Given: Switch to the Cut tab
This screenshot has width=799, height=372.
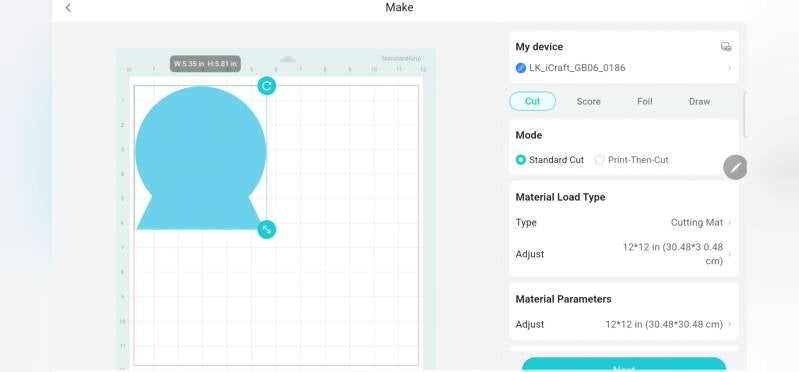Looking at the screenshot, I should tap(532, 101).
